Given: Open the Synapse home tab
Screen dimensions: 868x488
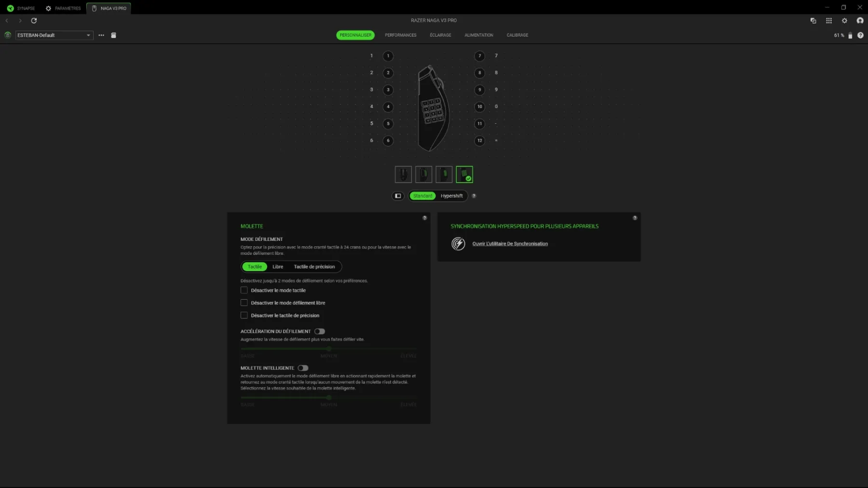Looking at the screenshot, I should [21, 8].
